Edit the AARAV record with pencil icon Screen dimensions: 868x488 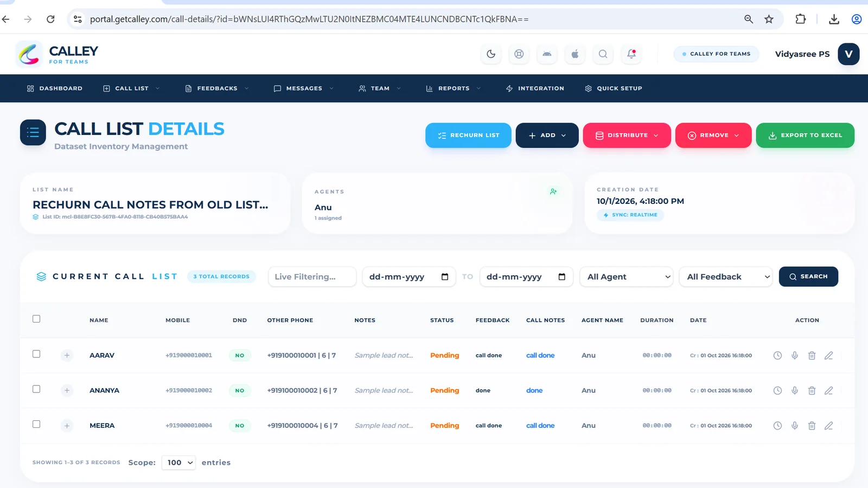coord(829,356)
